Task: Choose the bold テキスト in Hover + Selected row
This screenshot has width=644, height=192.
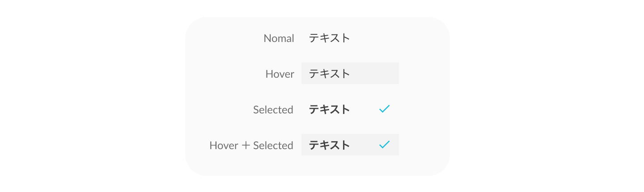Action: [x=329, y=145]
